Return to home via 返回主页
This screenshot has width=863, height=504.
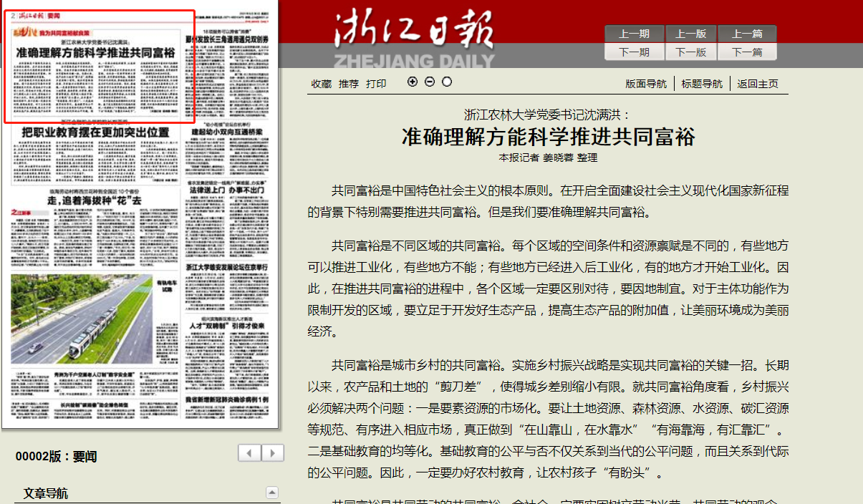(x=758, y=84)
